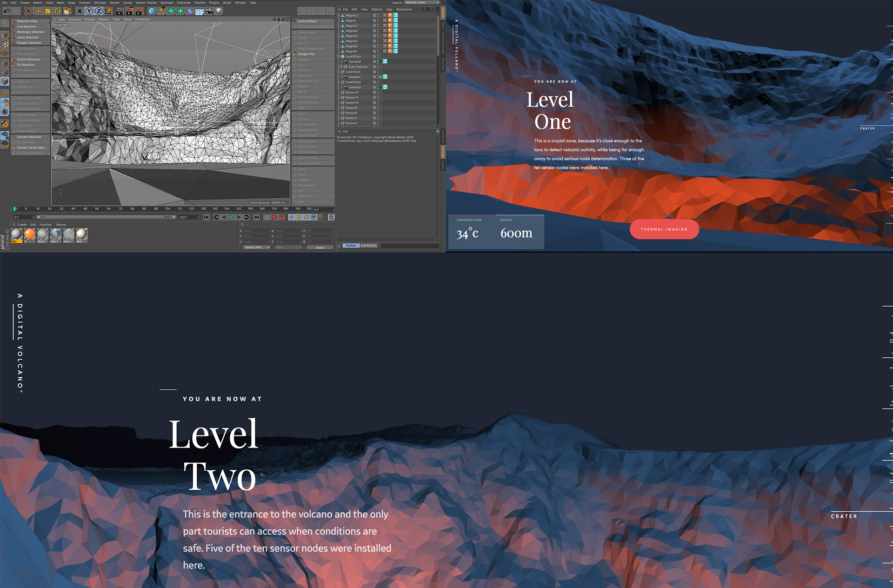The image size is (893, 588).
Task: Select the Scale tool icon
Action: pyautogui.click(x=47, y=11)
